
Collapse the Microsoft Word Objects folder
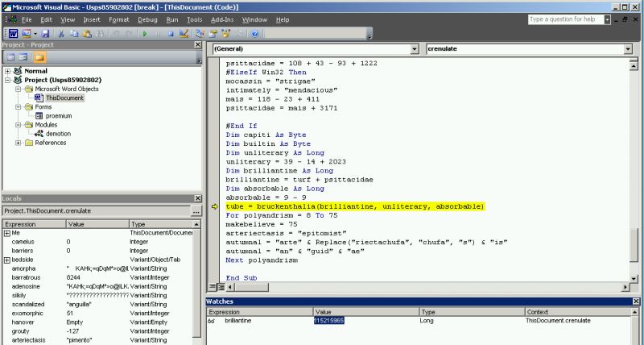tap(18, 89)
